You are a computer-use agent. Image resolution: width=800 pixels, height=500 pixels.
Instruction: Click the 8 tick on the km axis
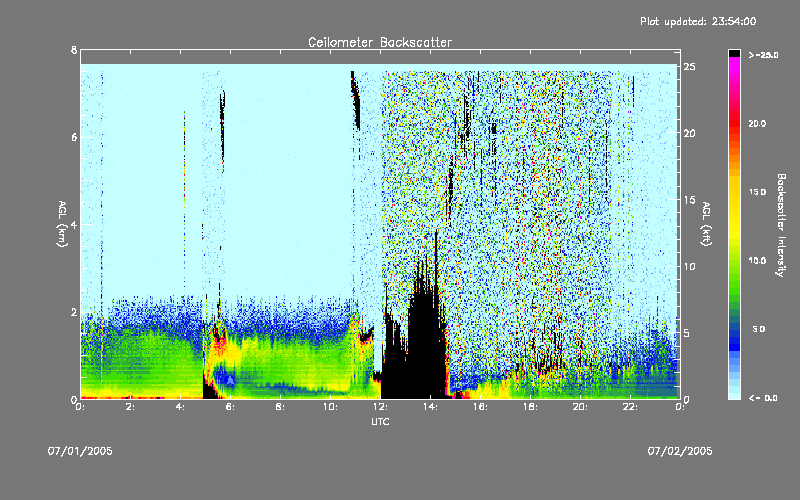click(74, 50)
